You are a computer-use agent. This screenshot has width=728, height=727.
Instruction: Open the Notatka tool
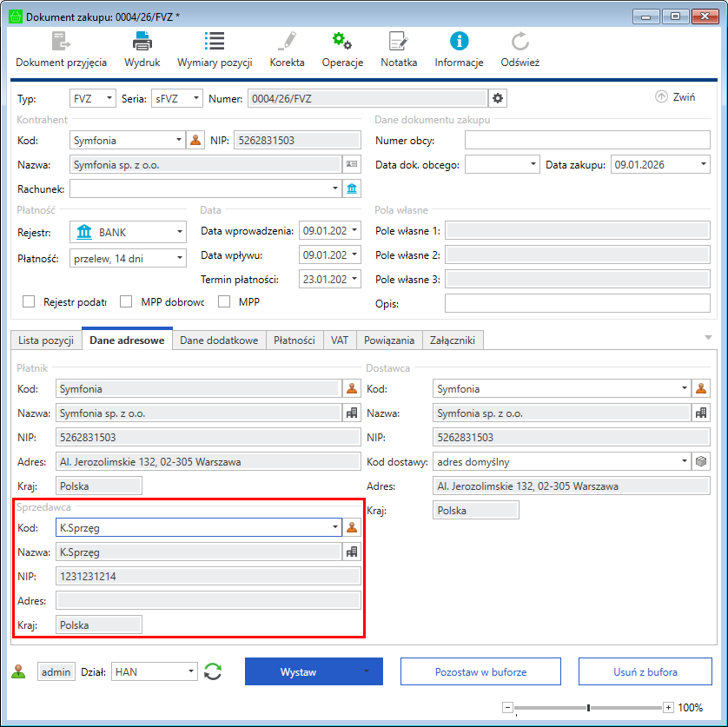[x=399, y=41]
